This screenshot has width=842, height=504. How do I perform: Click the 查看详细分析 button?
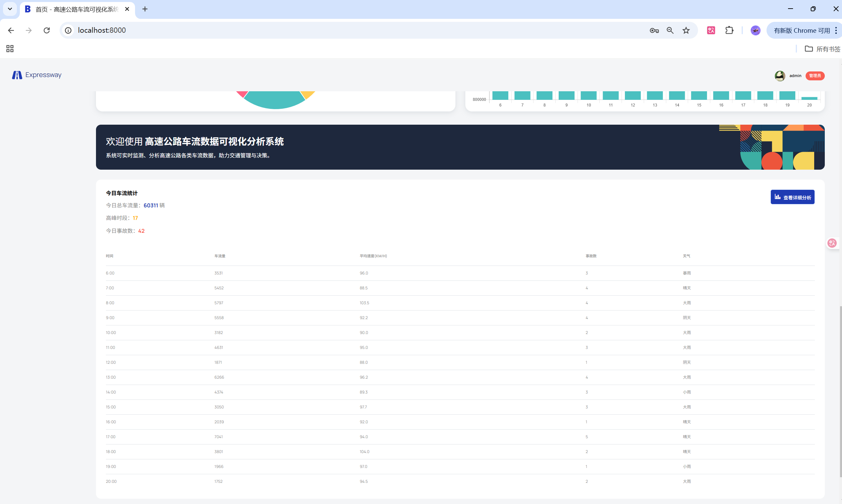[x=792, y=197]
